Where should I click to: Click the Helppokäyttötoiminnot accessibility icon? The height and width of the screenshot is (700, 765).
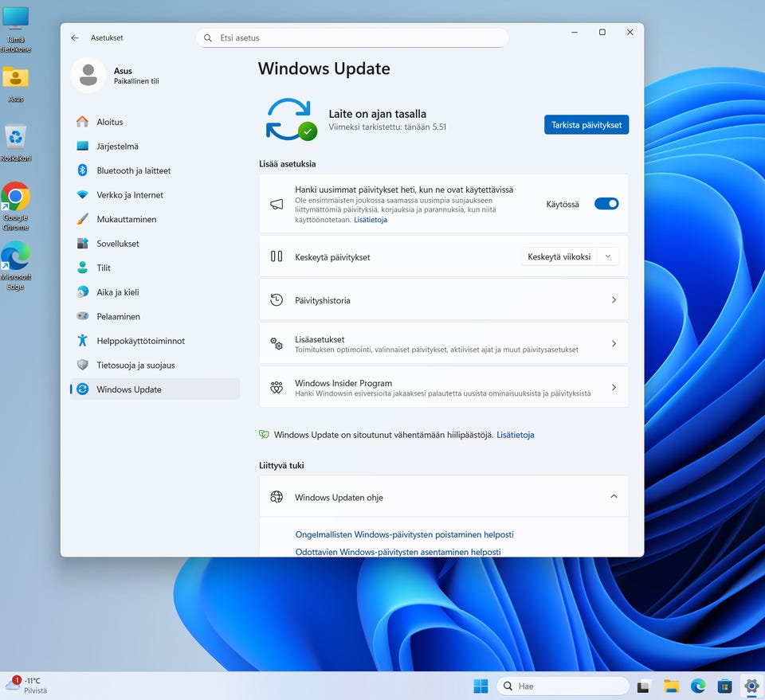tap(82, 340)
